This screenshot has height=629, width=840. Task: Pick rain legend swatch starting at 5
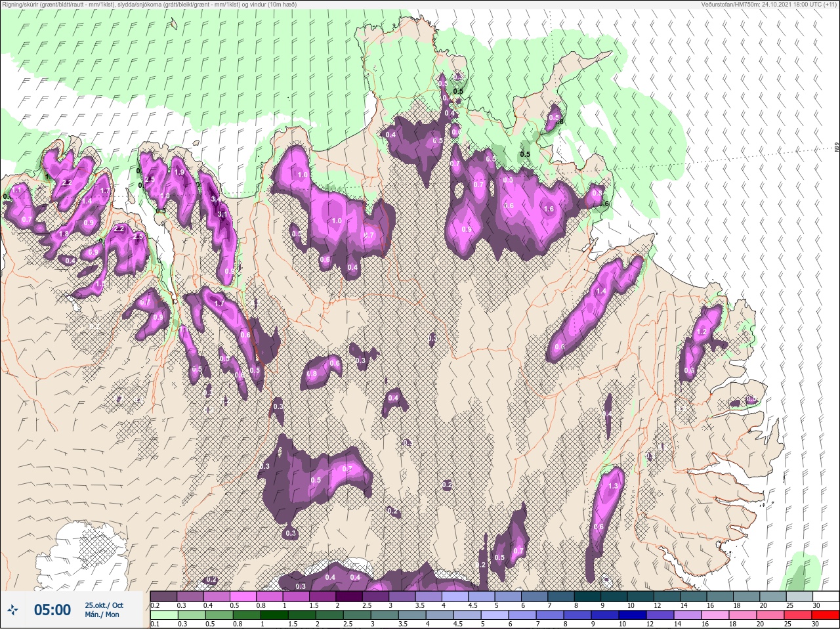[495, 615]
